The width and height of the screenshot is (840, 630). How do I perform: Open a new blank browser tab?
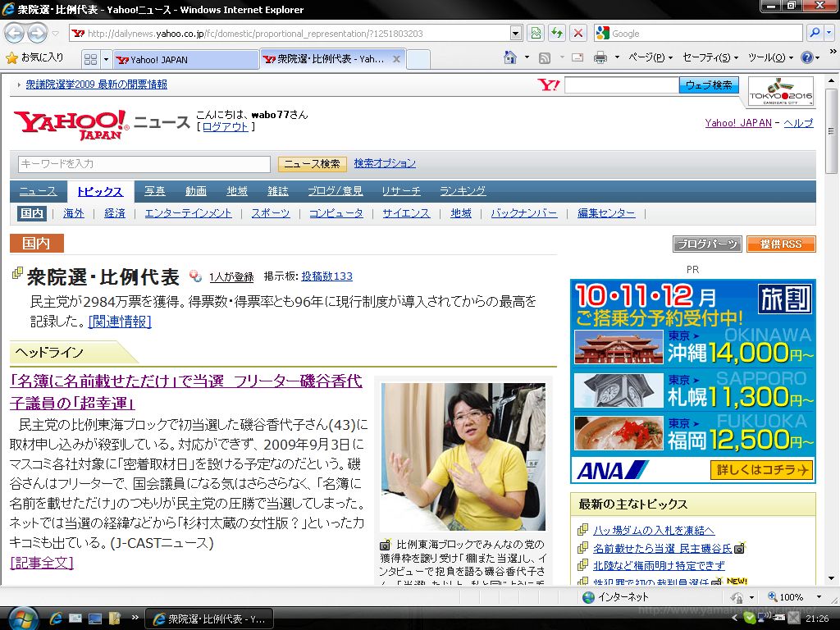click(x=418, y=59)
